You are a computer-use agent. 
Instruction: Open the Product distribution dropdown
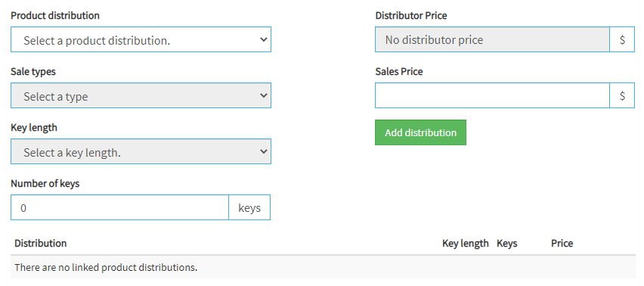click(x=141, y=39)
